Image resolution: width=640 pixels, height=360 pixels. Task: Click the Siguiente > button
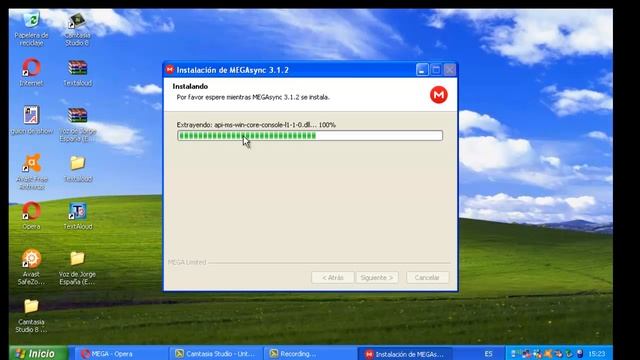click(377, 278)
